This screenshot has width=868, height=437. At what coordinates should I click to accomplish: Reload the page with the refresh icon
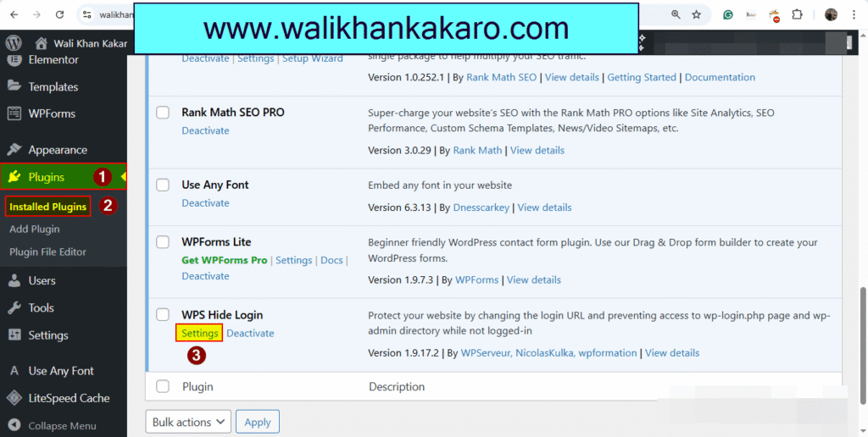[60, 15]
